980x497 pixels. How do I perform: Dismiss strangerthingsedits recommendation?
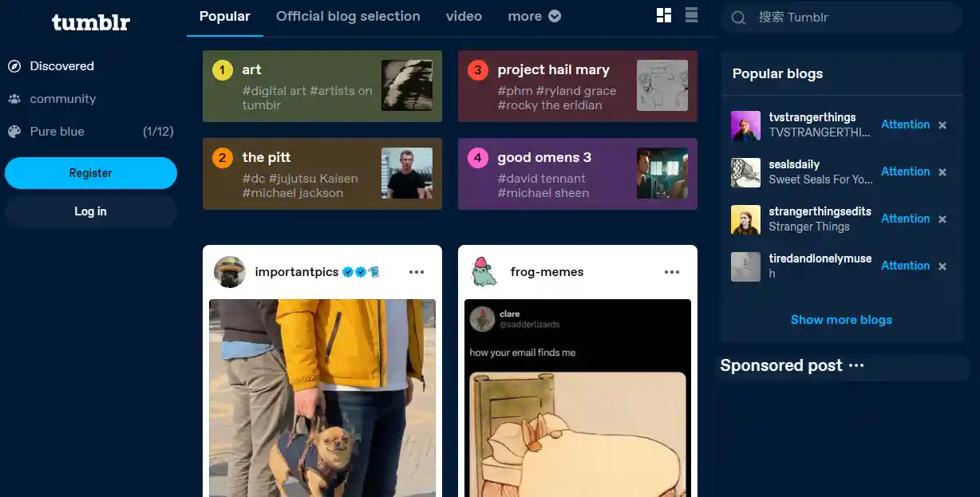(942, 219)
